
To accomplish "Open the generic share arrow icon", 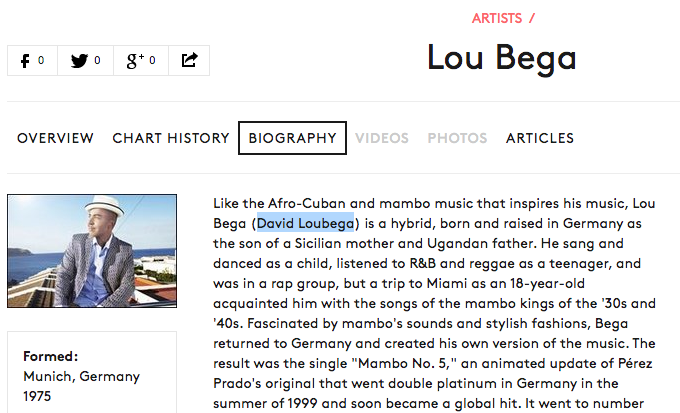I will click(x=189, y=61).
